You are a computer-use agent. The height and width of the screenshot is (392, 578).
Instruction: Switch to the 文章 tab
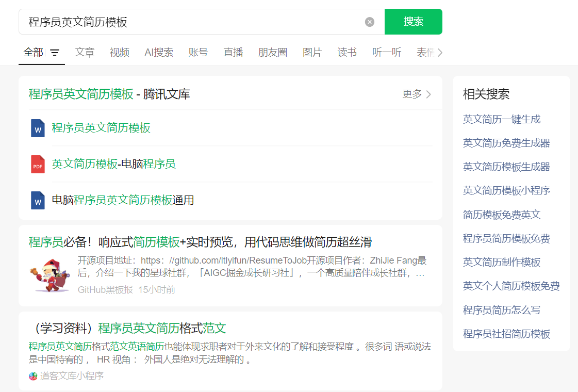(x=85, y=53)
